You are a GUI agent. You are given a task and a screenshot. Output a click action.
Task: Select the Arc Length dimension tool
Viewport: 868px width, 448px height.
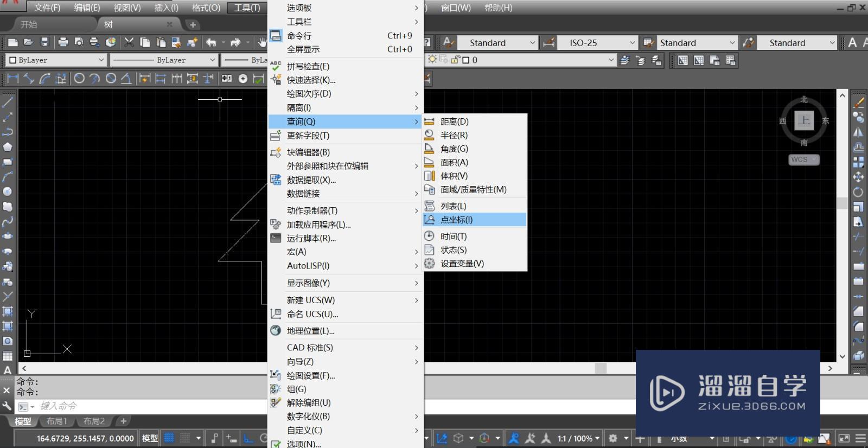tap(45, 79)
